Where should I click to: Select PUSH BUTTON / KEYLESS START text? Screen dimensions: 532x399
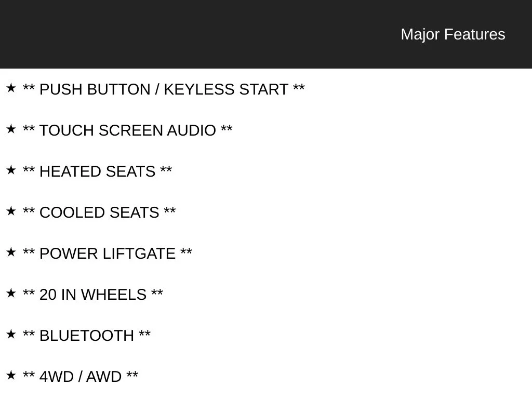pos(164,89)
